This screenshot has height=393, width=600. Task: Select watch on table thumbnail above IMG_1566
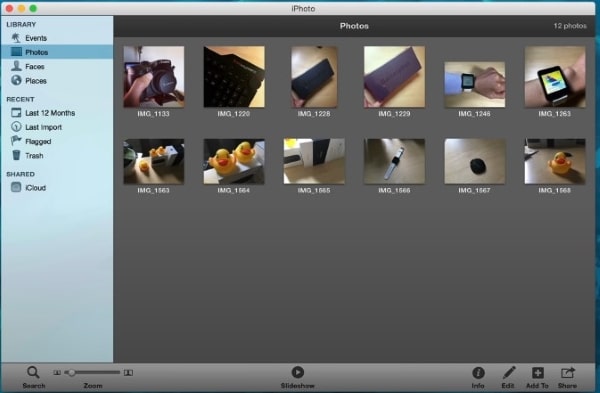pyautogui.click(x=395, y=161)
